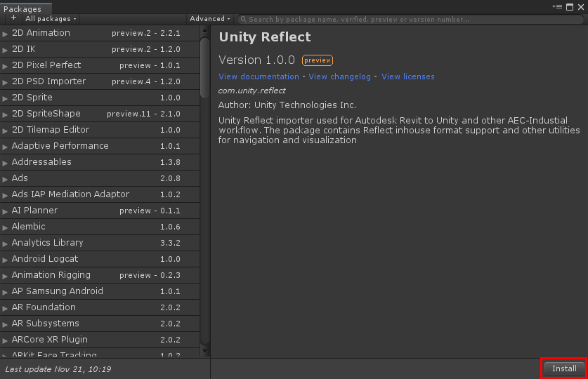Select the Analytics Library package
This screenshot has width=588, height=379.
coord(48,243)
